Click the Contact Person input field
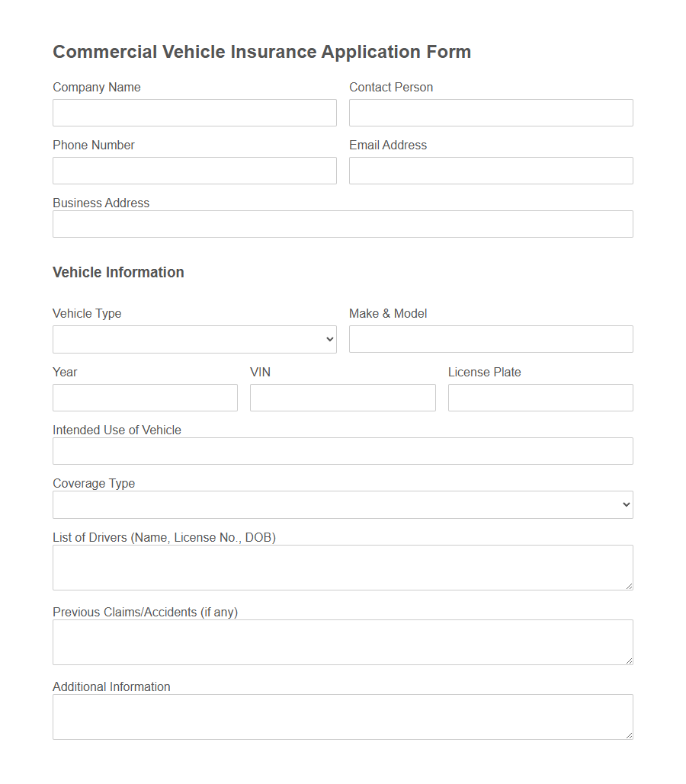The height and width of the screenshot is (784, 686). pyautogui.click(x=491, y=112)
